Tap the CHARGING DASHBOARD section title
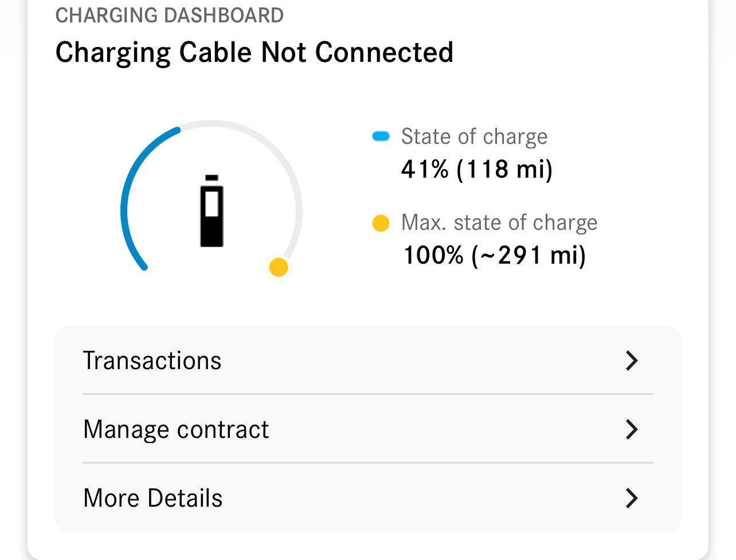 pyautogui.click(x=170, y=15)
